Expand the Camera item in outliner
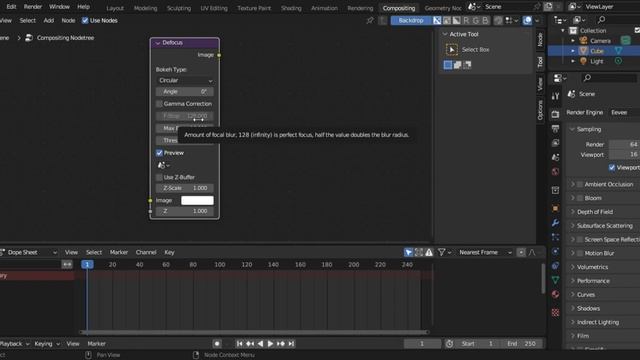Screen dimensions: 640x360 click(x=573, y=41)
